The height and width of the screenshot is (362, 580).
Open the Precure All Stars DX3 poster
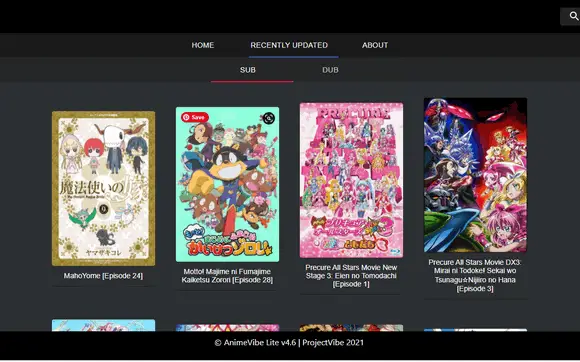[x=475, y=175]
